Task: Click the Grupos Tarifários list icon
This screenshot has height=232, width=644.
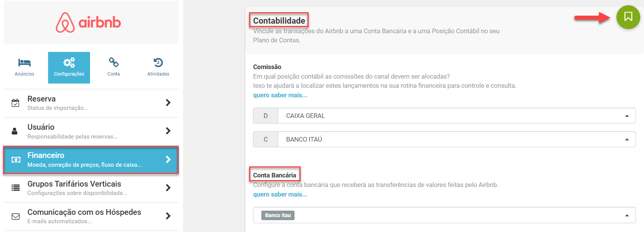Action: click(x=16, y=188)
